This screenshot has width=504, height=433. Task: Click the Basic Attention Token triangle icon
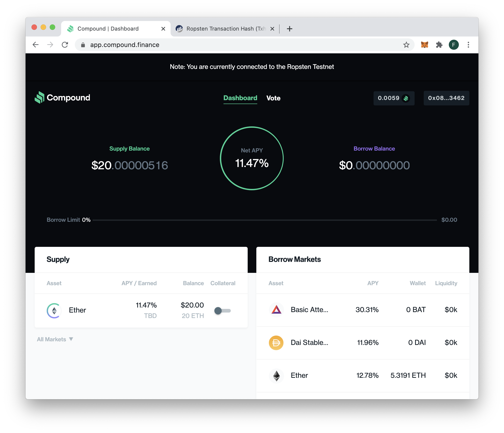pos(276,310)
